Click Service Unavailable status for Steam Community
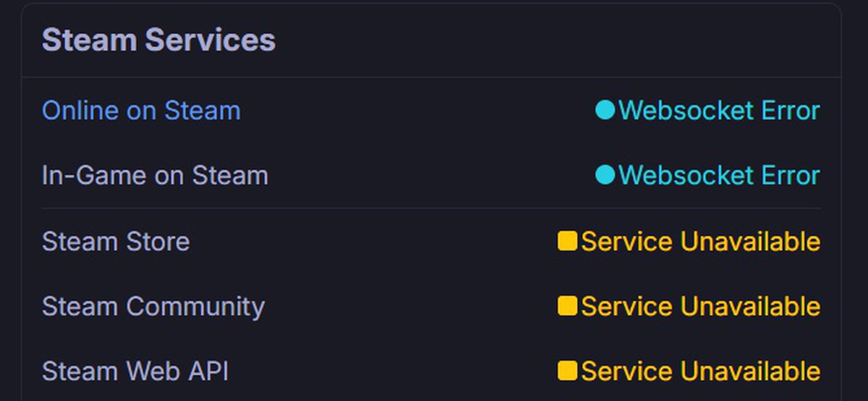 coord(700,306)
